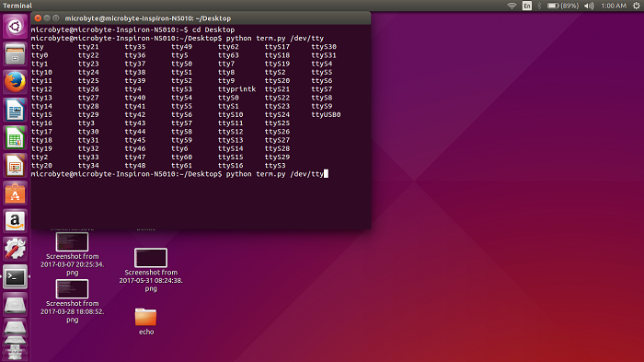644x362 pixels.
Task: Open System Settings from the launcher
Action: click(x=16, y=250)
